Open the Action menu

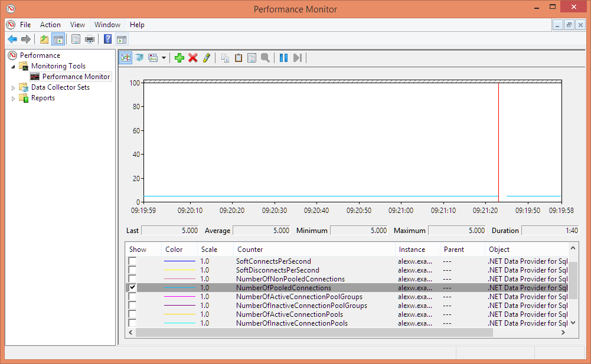[50, 25]
